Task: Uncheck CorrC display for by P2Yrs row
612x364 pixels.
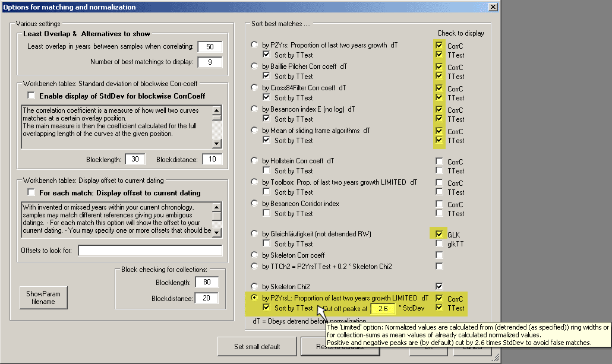Action: (x=440, y=45)
